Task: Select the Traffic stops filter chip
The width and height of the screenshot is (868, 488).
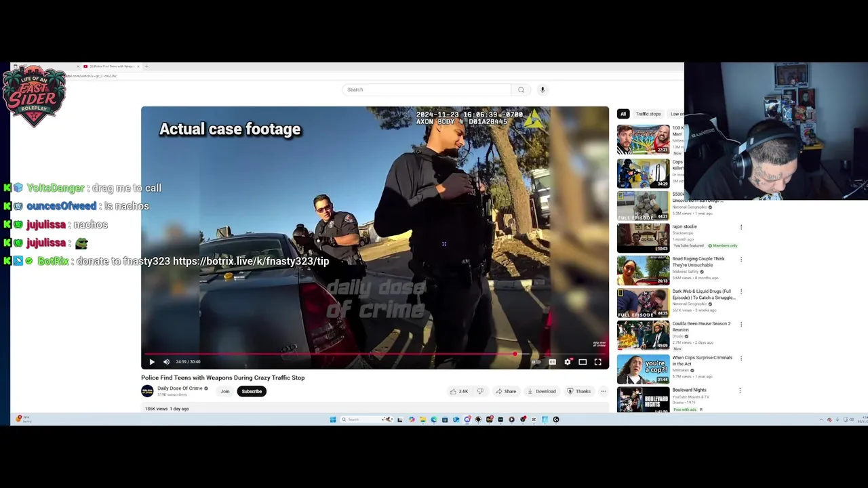Action: pyautogui.click(x=648, y=114)
